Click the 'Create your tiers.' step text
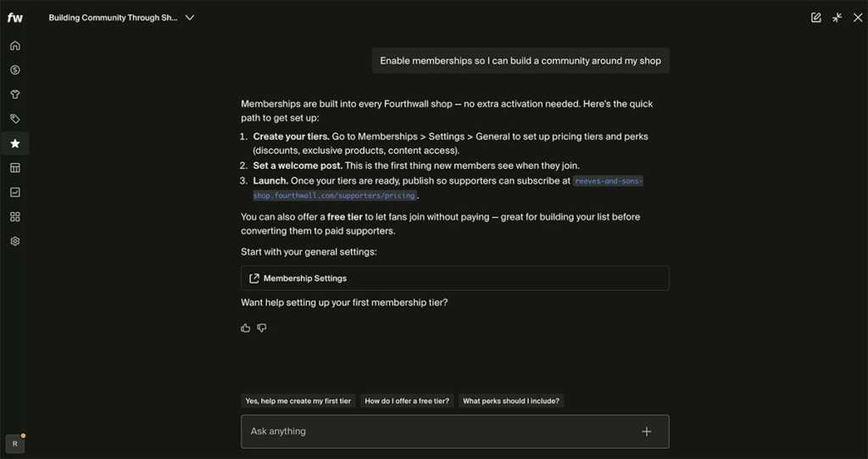Viewport: 868px width, 459px height. 292,137
